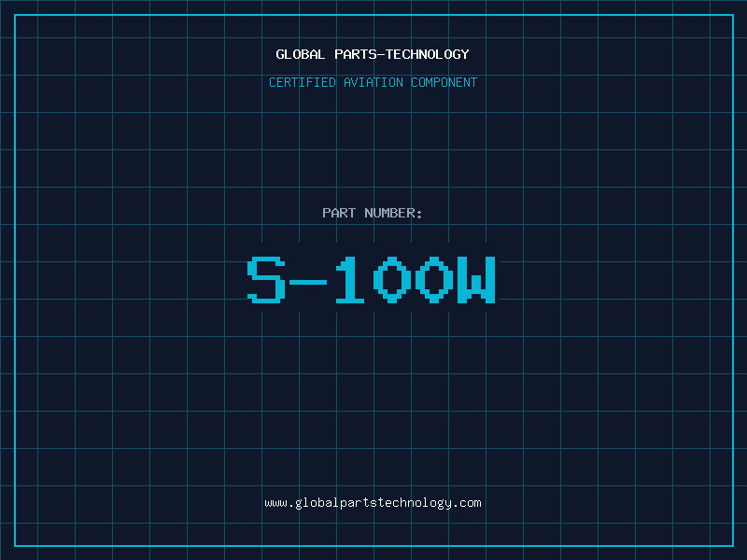Click the CERTIFIED AVIATION COMPONENT subtitle

coord(373,82)
